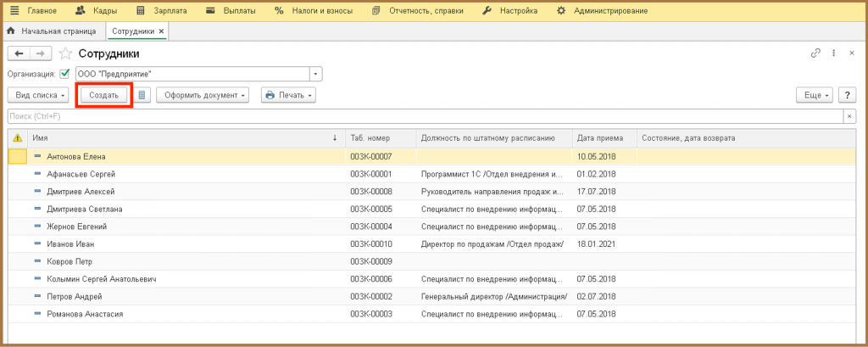Image resolution: width=868 pixels, height=347 pixels.
Task: Copy link with the chain icon
Action: pos(815,53)
